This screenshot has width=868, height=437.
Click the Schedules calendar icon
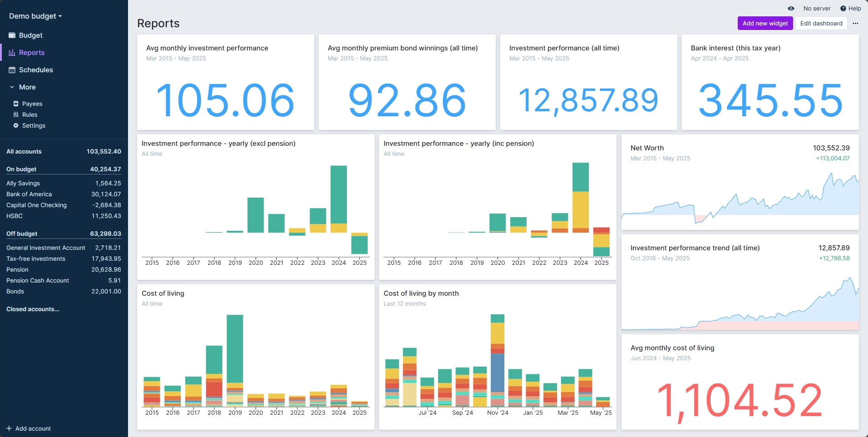click(12, 70)
